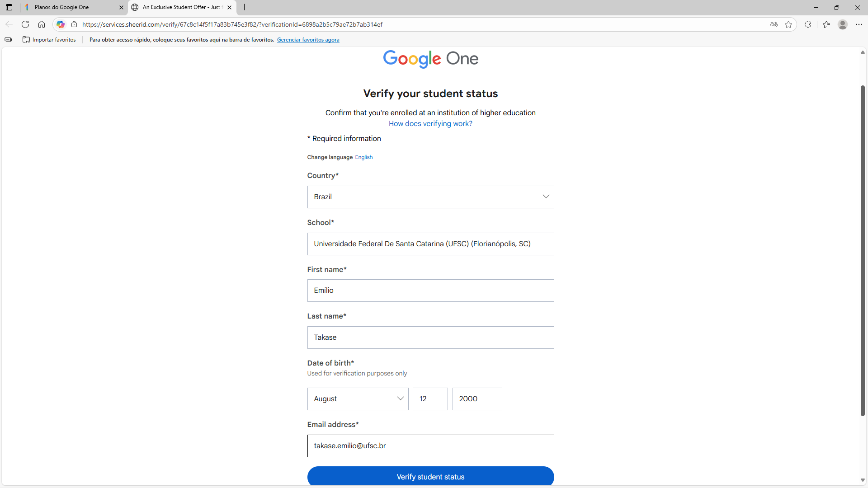Open How does verifying work link
The width and height of the screenshot is (868, 488).
[x=430, y=124]
